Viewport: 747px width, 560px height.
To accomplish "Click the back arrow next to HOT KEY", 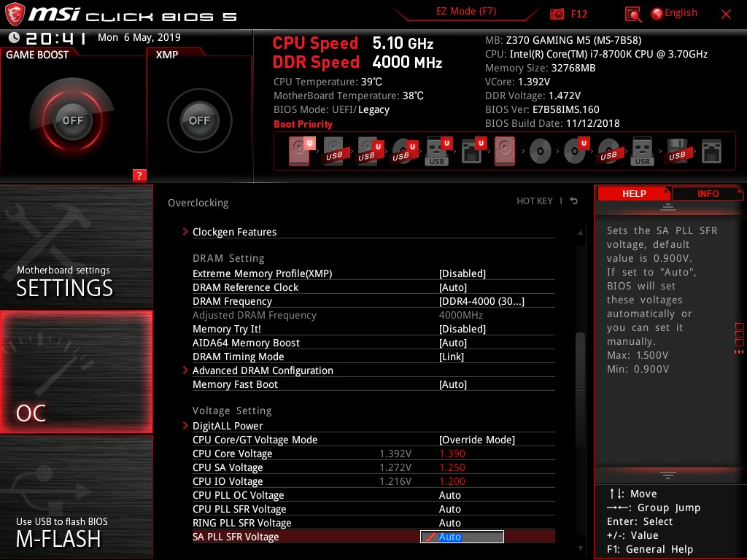I will pyautogui.click(x=573, y=201).
